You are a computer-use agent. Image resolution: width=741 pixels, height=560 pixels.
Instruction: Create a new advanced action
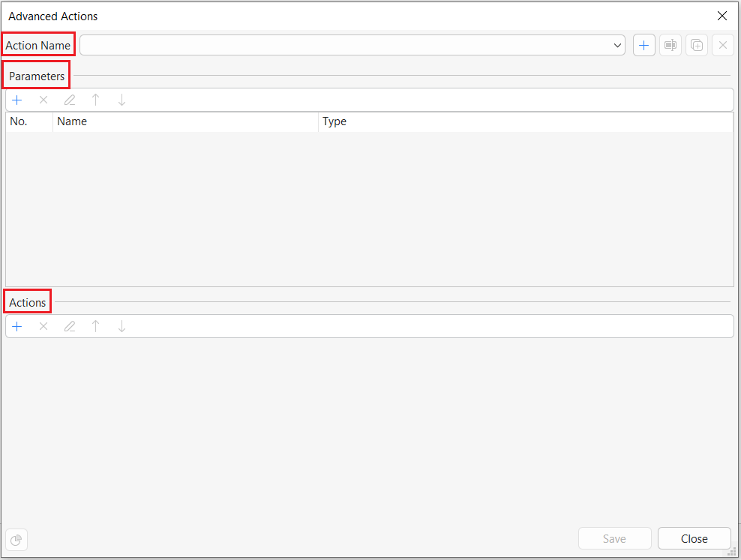(643, 45)
